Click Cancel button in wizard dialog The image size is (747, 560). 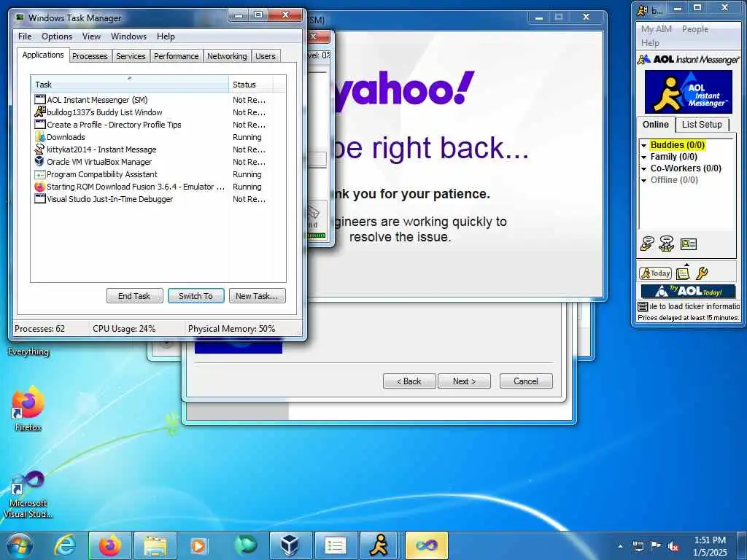point(526,381)
